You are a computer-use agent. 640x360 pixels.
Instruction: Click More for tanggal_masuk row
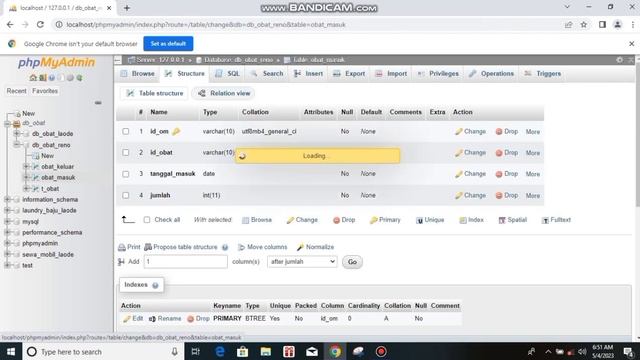coord(533,174)
